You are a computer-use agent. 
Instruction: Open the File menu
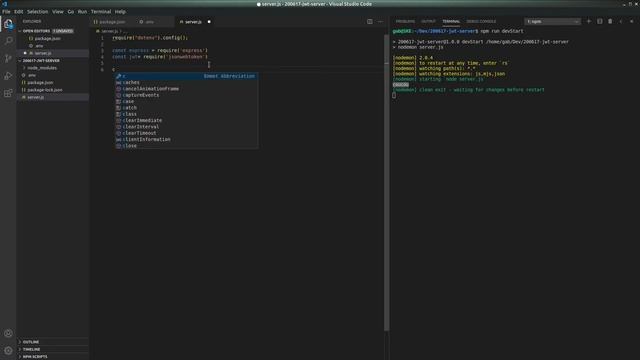click(x=6, y=12)
